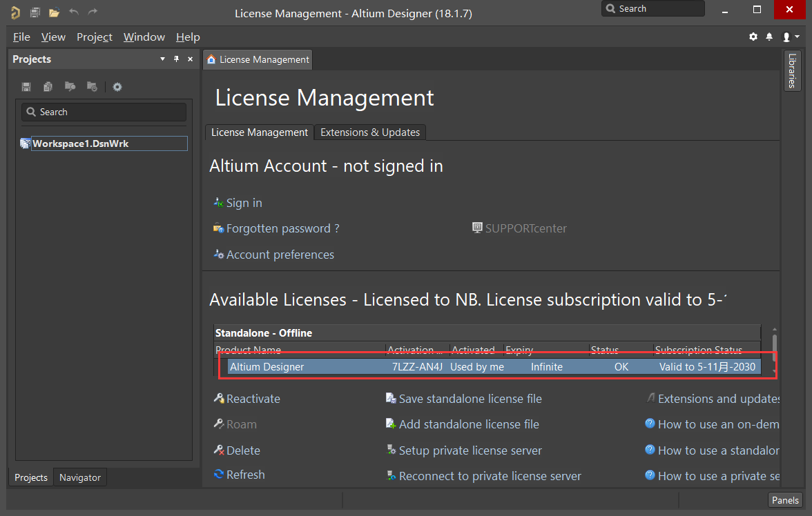Click the lock icon beside Forgotten password
Image resolution: width=812 pixels, height=516 pixels.
[x=218, y=228]
